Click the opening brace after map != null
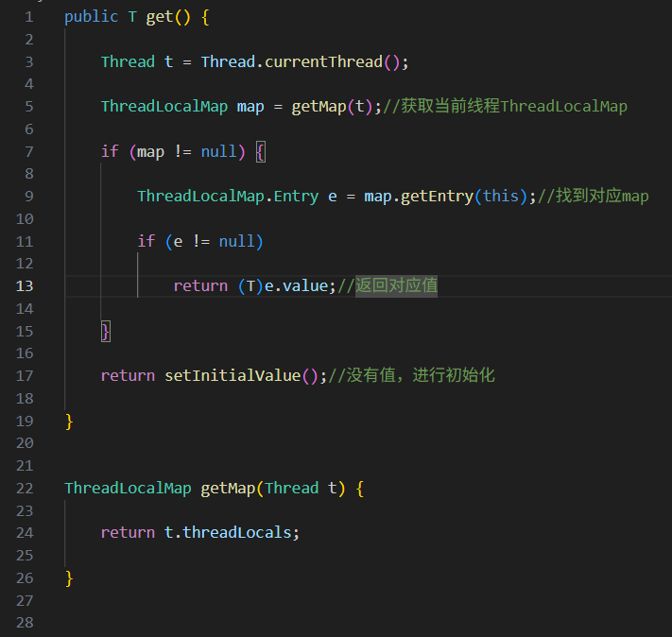 [260, 151]
